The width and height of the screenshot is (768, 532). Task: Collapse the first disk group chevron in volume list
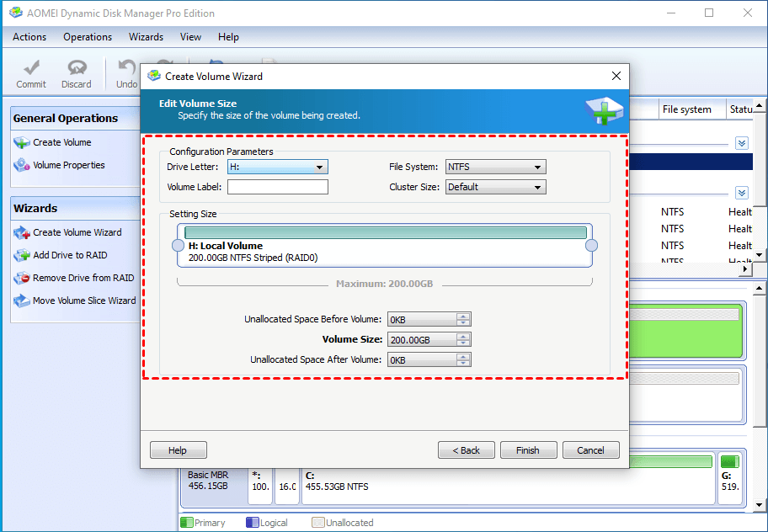point(742,143)
